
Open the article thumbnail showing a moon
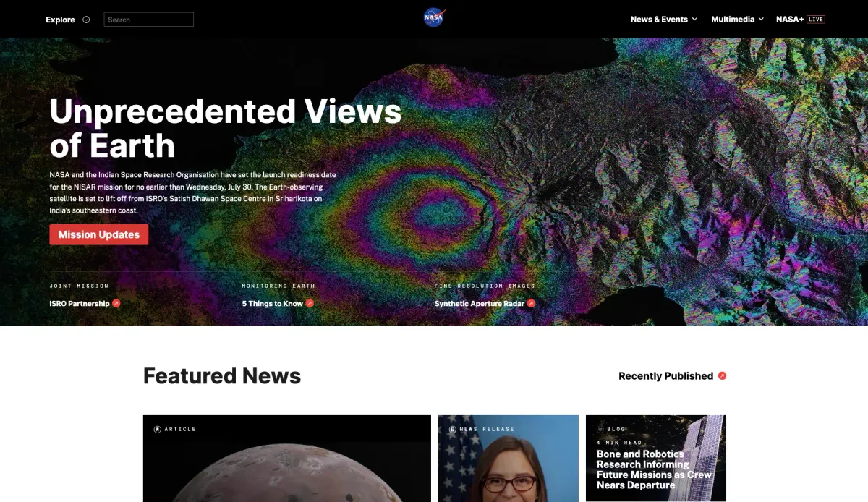[x=287, y=459]
